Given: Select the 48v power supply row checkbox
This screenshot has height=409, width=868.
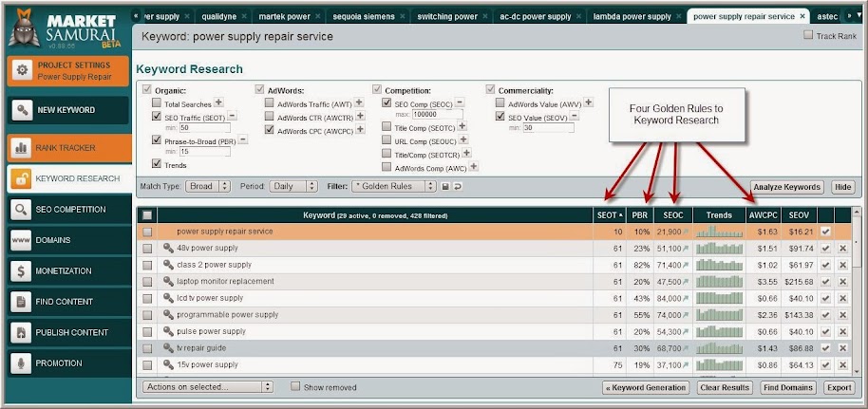Looking at the screenshot, I should click(147, 249).
